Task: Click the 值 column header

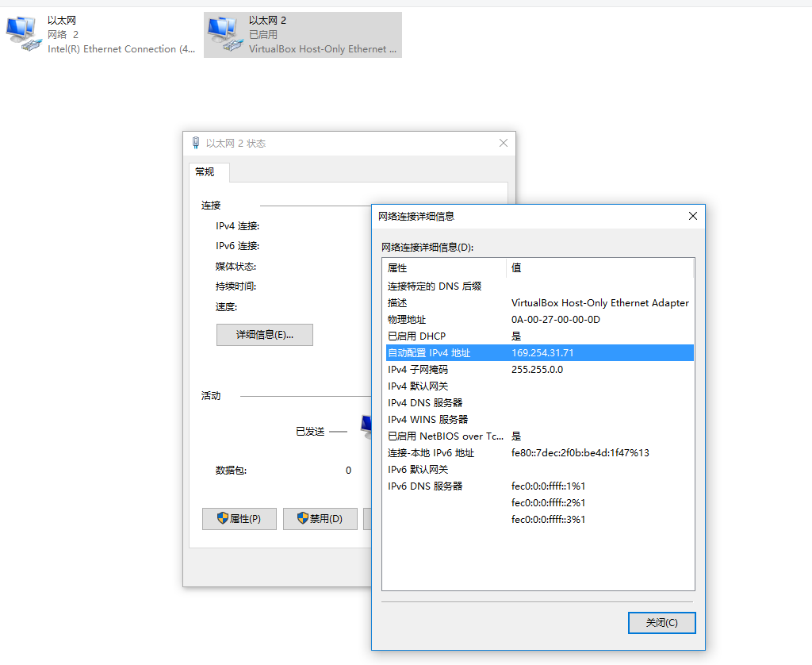Action: 599,268
